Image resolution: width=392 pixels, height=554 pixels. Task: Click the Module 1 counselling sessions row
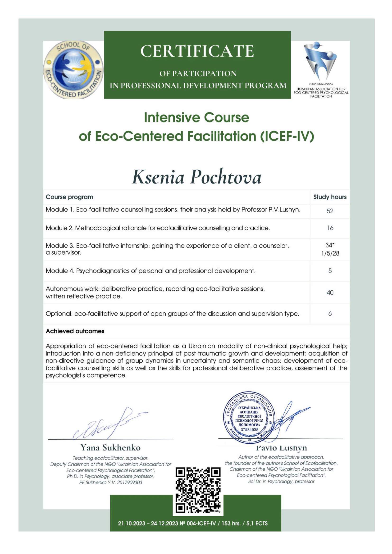point(173,210)
